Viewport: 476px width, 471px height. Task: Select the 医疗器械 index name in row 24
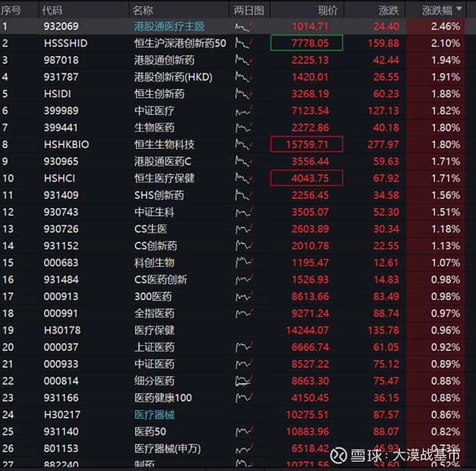pos(155,415)
